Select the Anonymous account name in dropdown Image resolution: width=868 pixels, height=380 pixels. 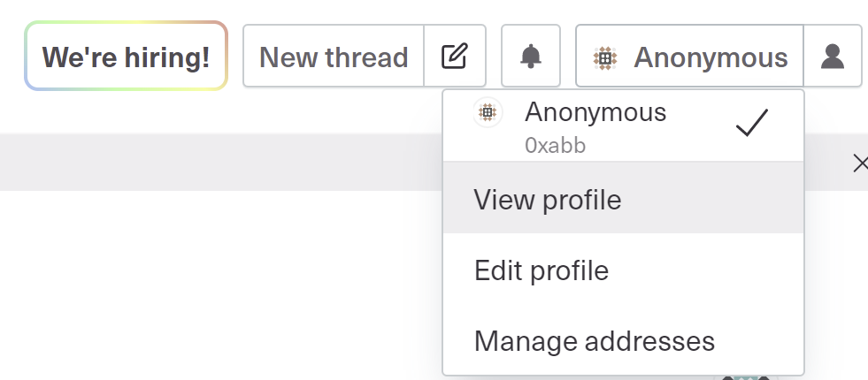595,112
